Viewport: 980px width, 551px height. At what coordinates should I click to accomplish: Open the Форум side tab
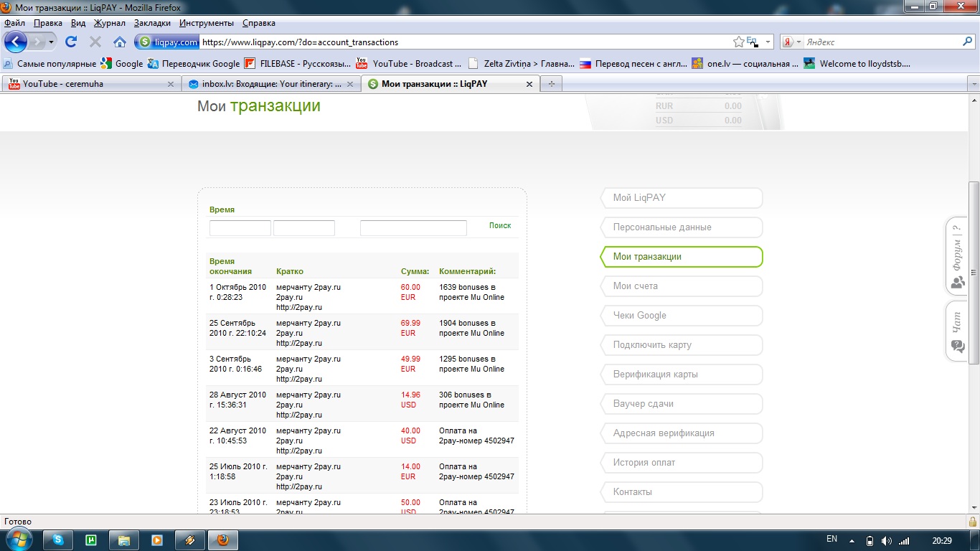957,257
